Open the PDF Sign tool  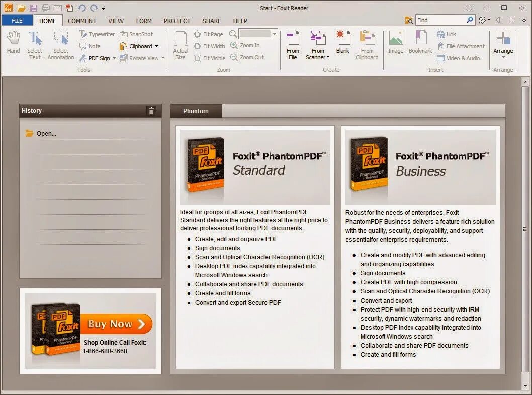[x=95, y=58]
